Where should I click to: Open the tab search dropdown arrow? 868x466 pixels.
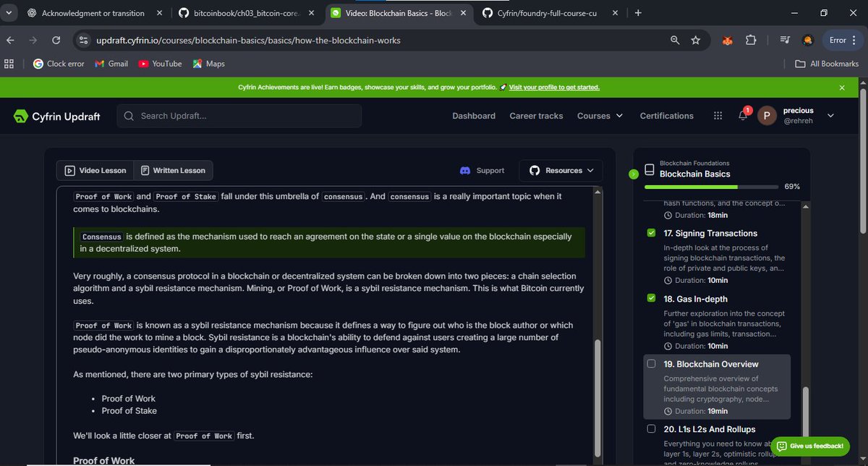coord(9,13)
